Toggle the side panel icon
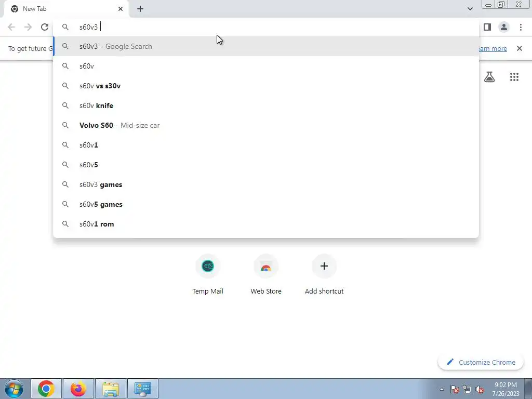The width and height of the screenshot is (532, 399). (x=487, y=27)
